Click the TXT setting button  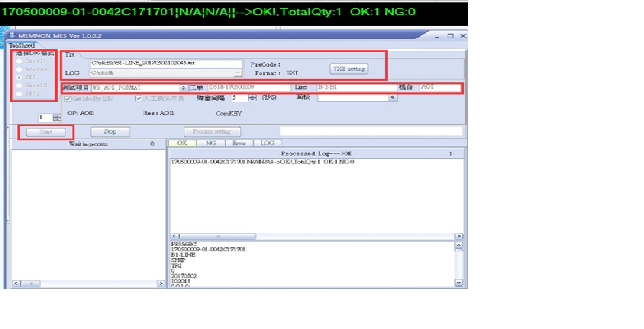(349, 69)
